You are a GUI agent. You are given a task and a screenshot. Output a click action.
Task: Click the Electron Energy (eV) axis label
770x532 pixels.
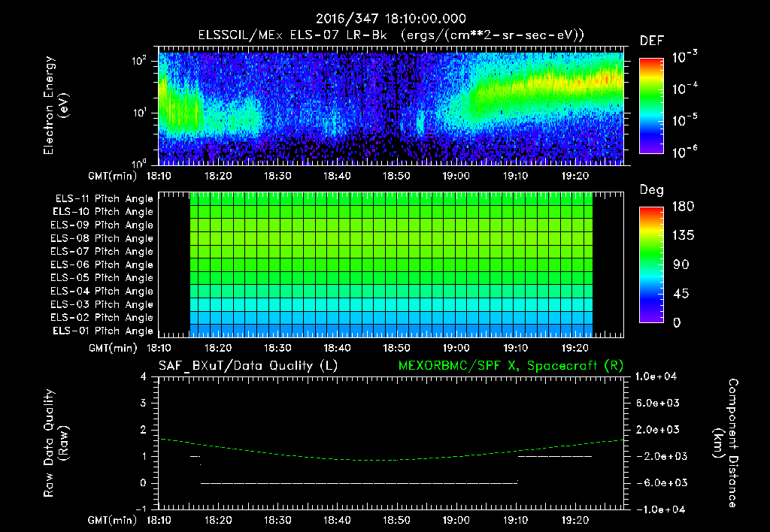(x=56, y=105)
